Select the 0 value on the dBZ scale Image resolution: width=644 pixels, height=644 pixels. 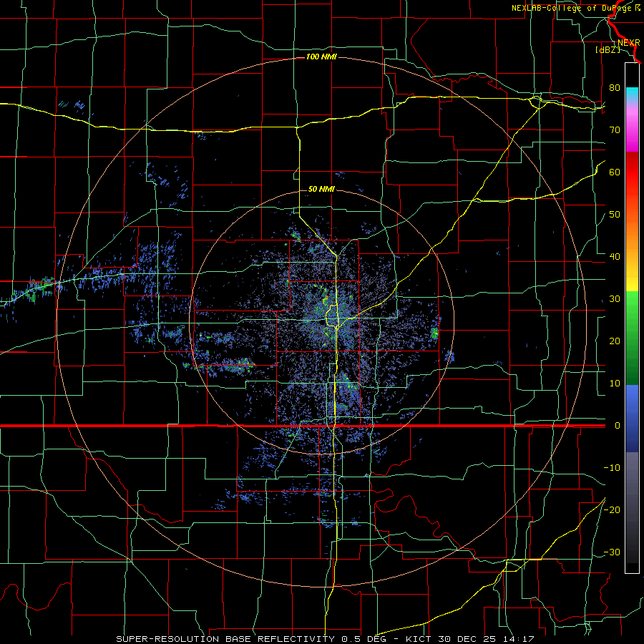[618, 426]
